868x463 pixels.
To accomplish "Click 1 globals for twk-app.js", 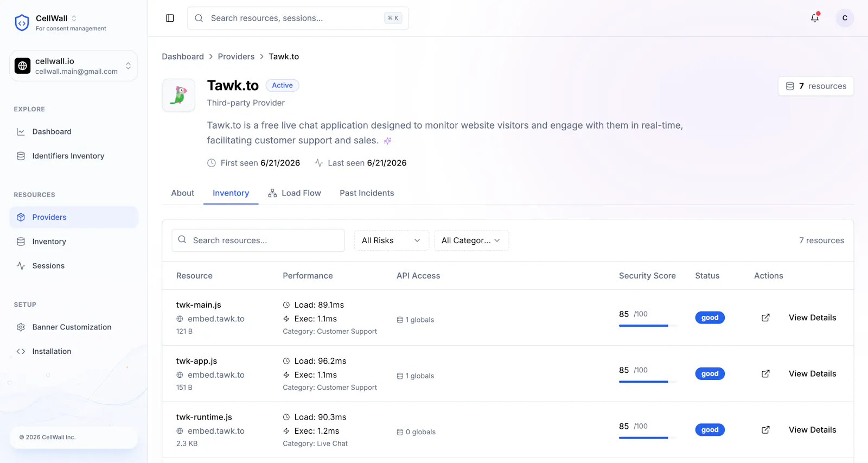I will pyautogui.click(x=416, y=376).
